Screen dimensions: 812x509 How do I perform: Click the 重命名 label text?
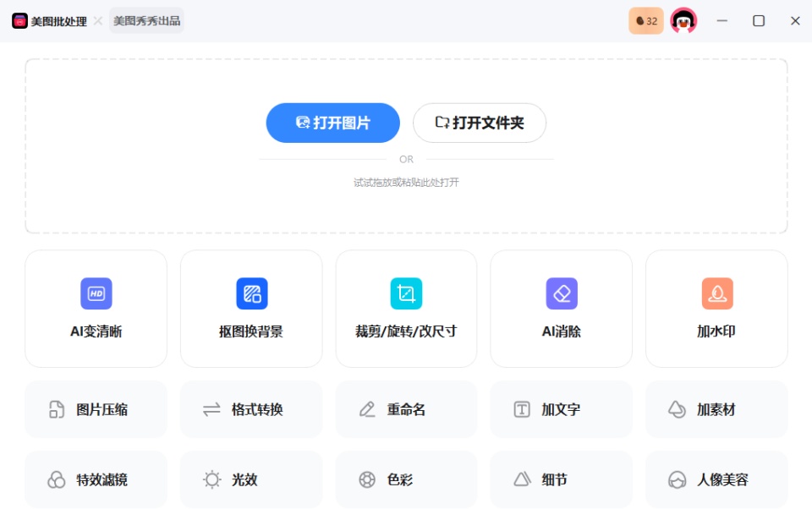click(406, 409)
